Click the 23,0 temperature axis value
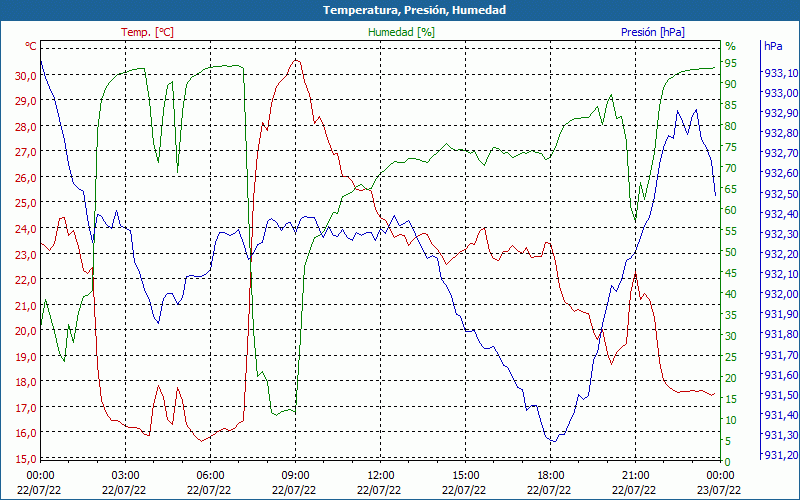Viewport: 800px width, 500px height. (x=26, y=254)
